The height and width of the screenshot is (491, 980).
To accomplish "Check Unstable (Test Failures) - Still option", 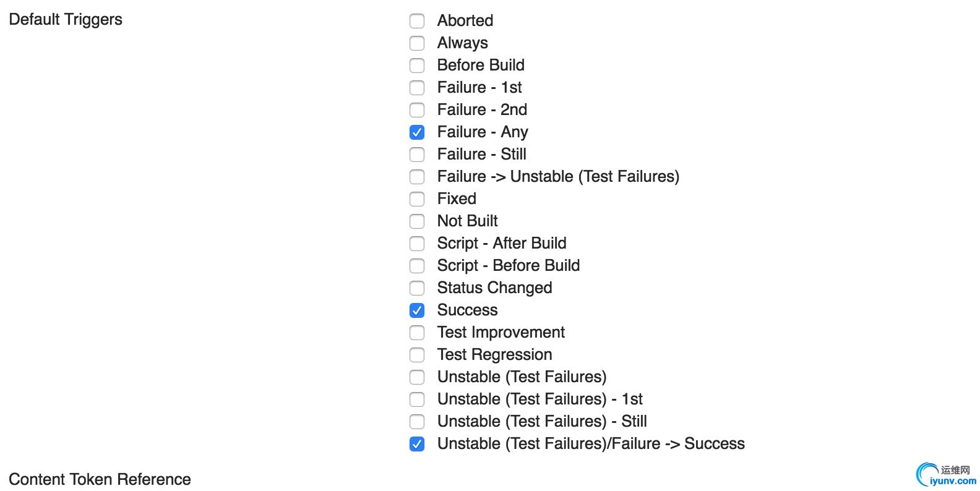I will [417, 422].
